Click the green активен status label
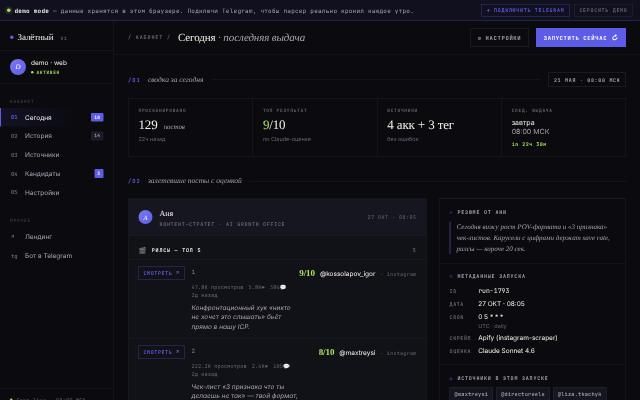Image resolution: width=640 pixels, height=400 pixels. 47,72
